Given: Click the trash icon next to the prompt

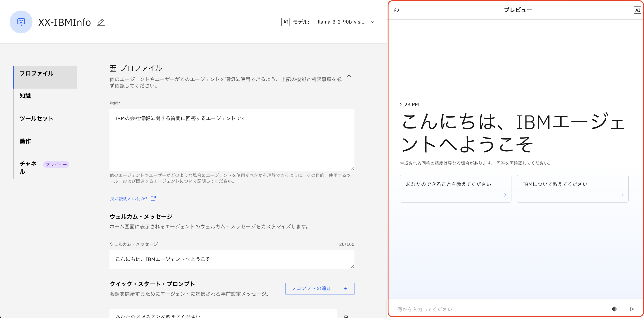Looking at the screenshot, I should coord(346,316).
